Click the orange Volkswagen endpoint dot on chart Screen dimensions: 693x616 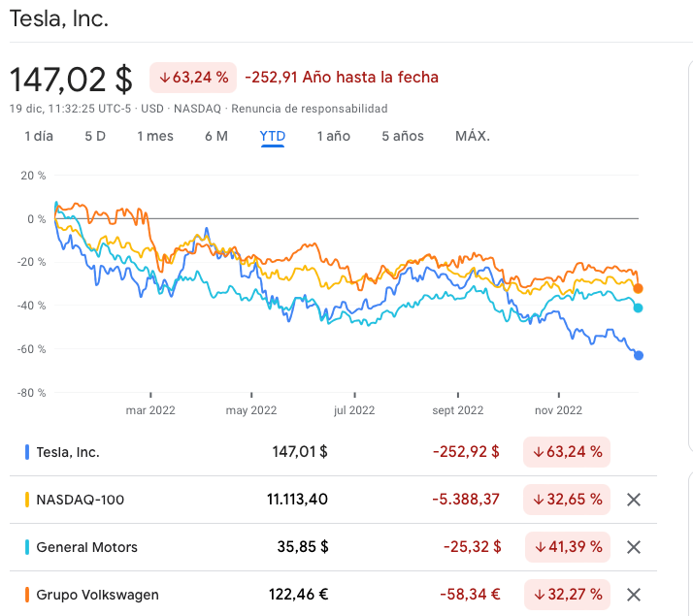pyautogui.click(x=638, y=288)
